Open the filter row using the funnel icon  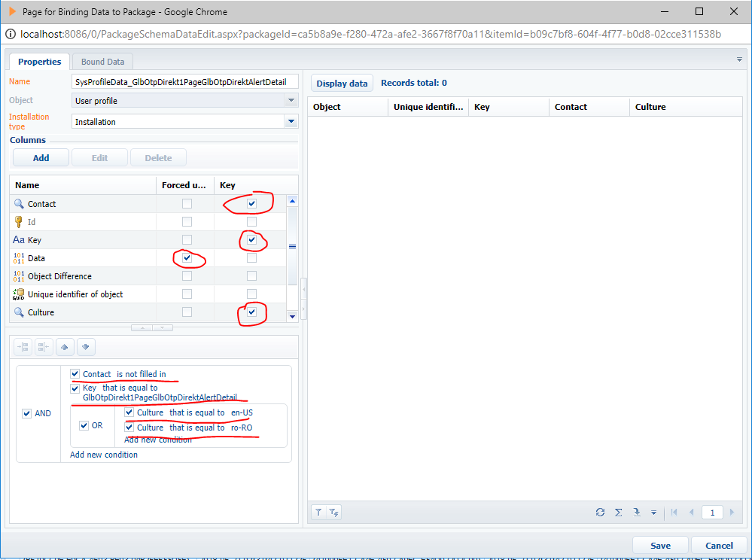click(318, 512)
